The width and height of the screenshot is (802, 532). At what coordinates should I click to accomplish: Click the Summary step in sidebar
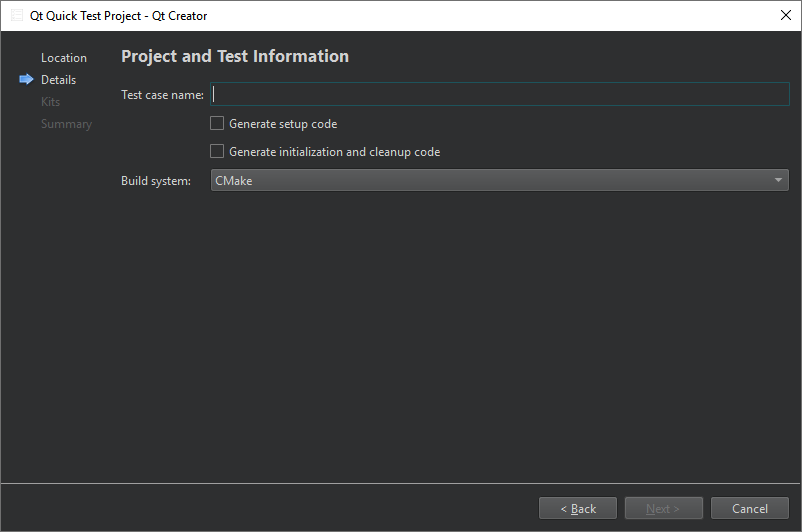(x=66, y=124)
